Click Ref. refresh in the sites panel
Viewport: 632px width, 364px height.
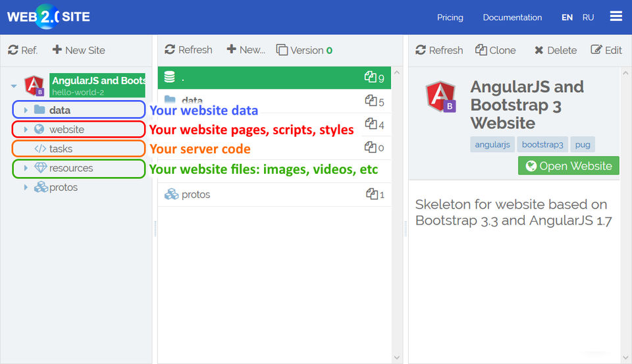point(23,50)
